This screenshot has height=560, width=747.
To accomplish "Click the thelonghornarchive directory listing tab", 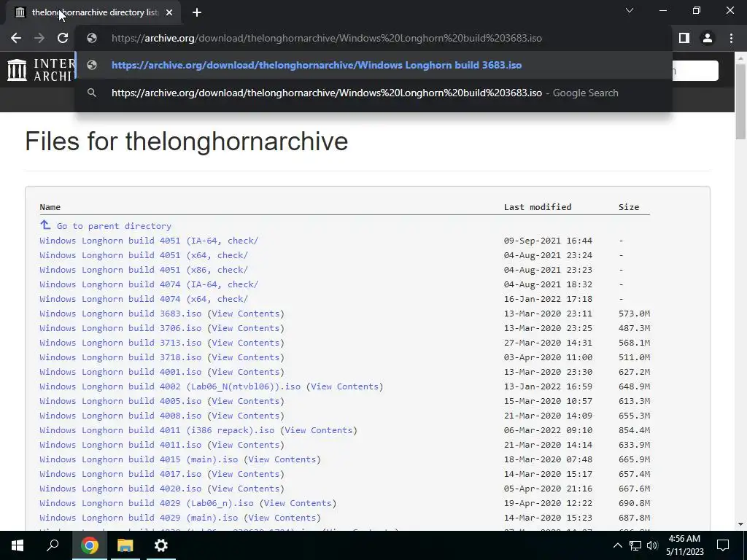I will click(x=93, y=12).
